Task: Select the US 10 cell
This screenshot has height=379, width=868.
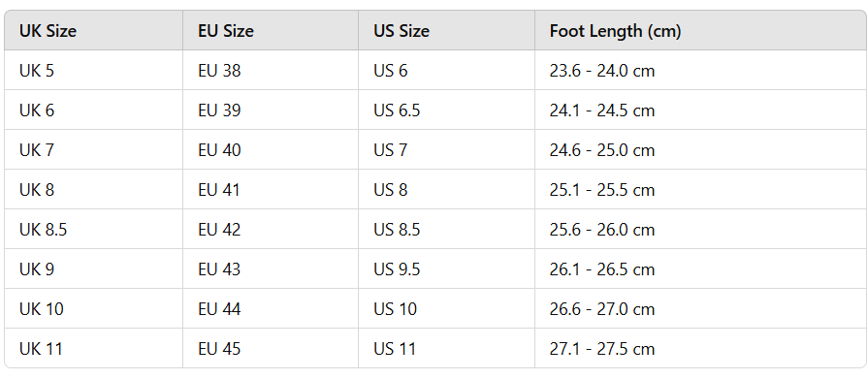Action: (446, 309)
